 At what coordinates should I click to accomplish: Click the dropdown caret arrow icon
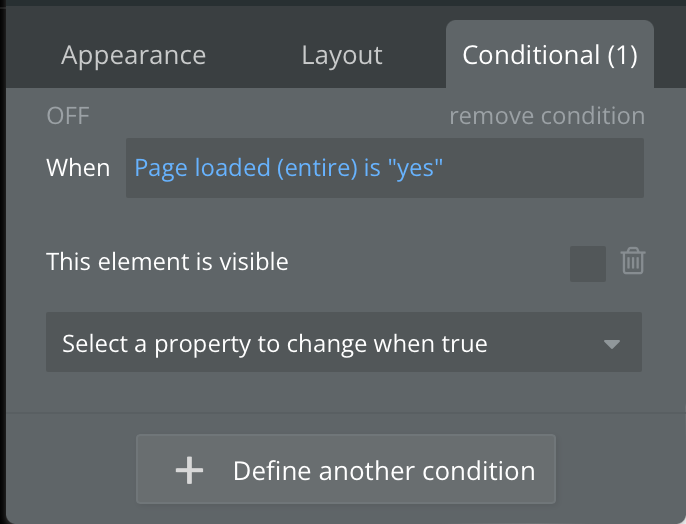click(x=612, y=345)
